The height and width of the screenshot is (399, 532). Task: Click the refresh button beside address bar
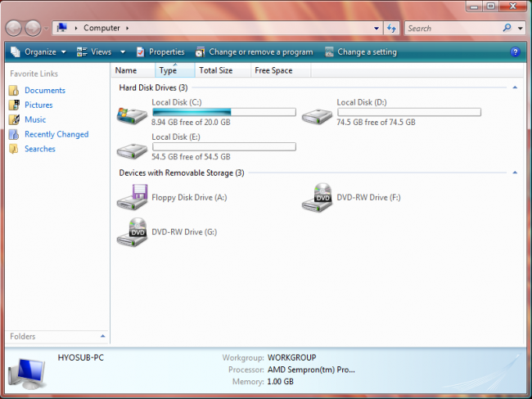pyautogui.click(x=391, y=28)
